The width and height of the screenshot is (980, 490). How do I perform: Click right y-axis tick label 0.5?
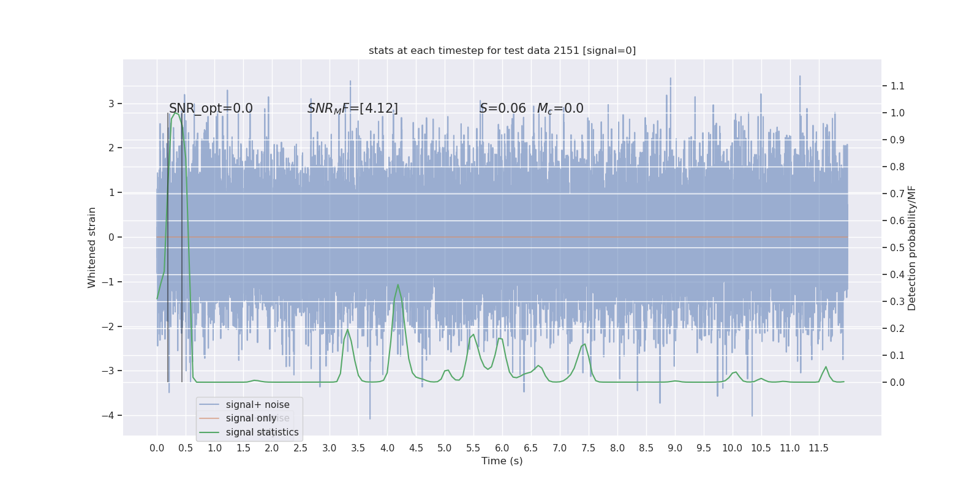click(x=897, y=247)
